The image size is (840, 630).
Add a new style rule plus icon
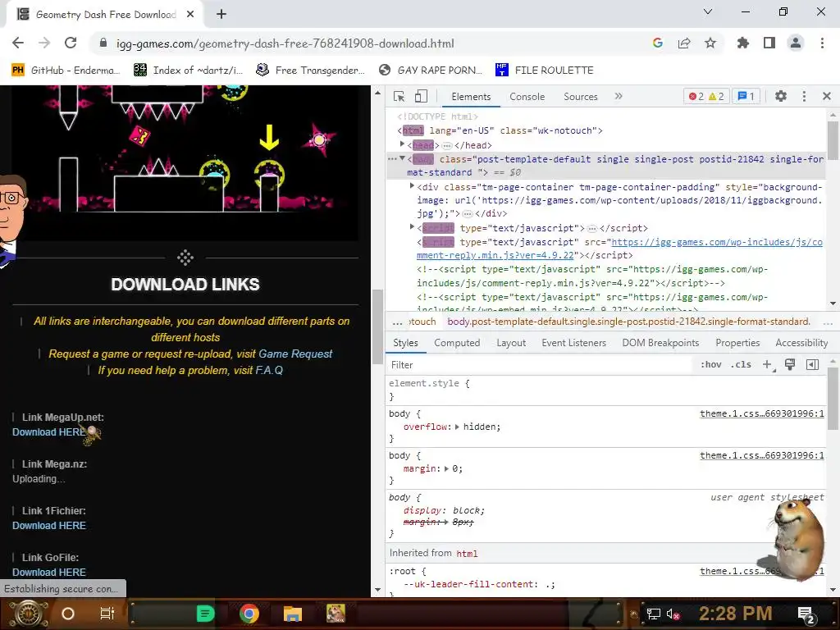768,365
